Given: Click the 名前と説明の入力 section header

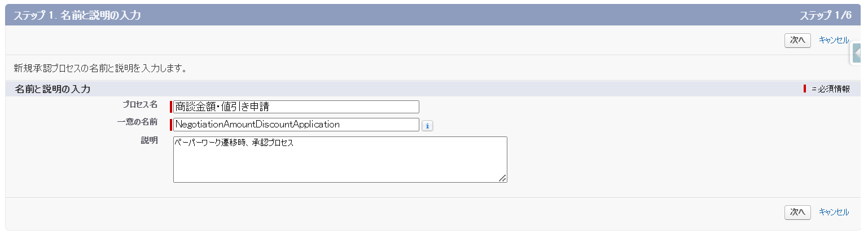Looking at the screenshot, I should pos(52,89).
